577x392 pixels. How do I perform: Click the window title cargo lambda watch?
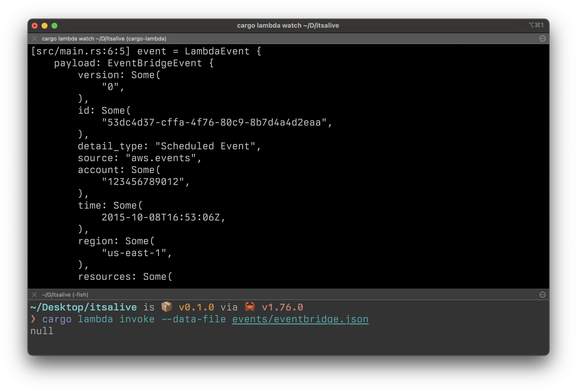288,26
